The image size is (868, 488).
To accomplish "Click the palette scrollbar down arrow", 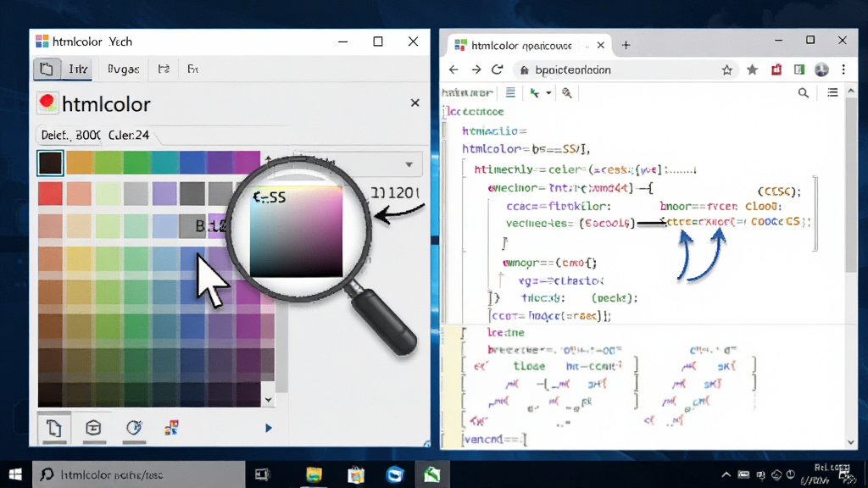I will [x=268, y=400].
